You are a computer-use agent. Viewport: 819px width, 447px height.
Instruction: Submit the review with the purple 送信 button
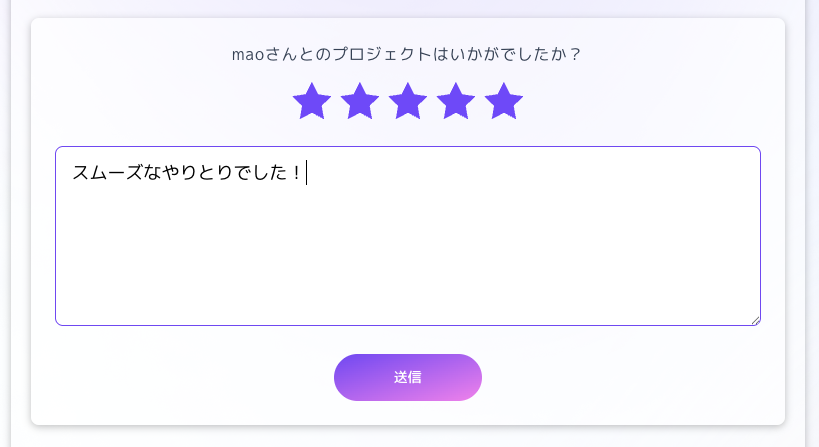click(408, 377)
